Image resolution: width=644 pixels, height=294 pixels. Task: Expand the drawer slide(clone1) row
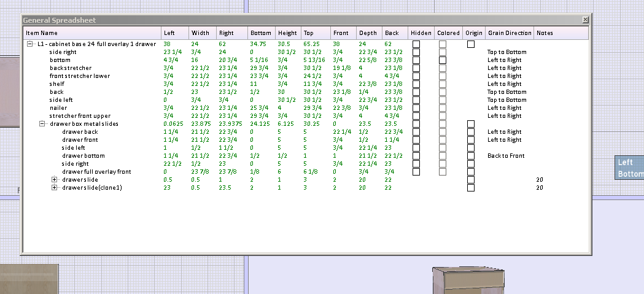coord(54,188)
